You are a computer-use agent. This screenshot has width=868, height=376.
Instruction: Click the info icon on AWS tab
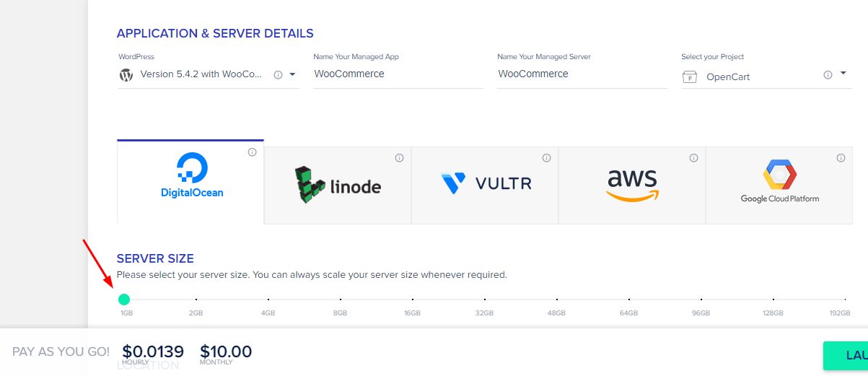tap(693, 158)
